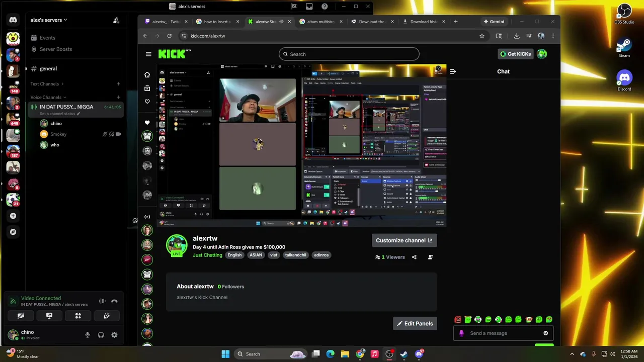The height and width of the screenshot is (362, 644).
Task: Open taskbar weather widget
Action: coord(23,354)
